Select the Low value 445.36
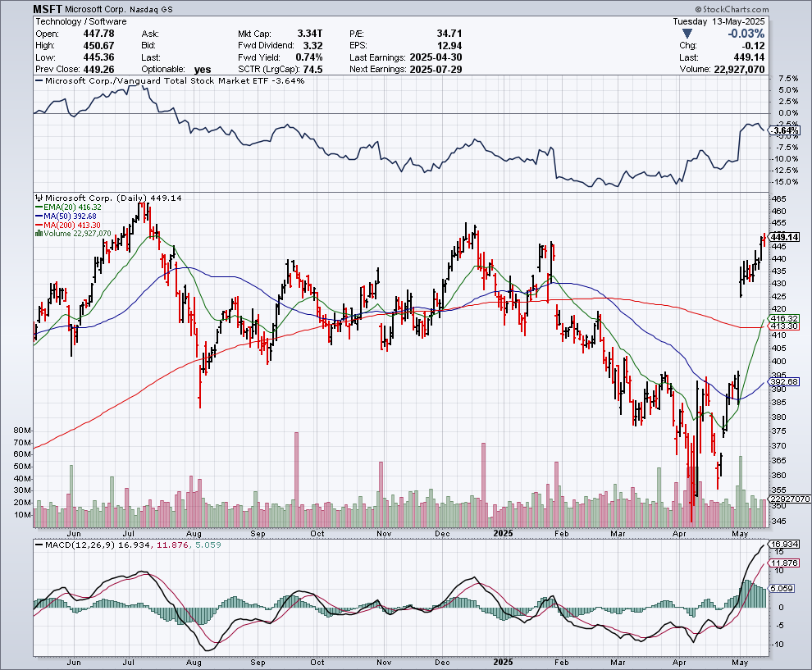The width and height of the screenshot is (812, 670). pos(99,57)
